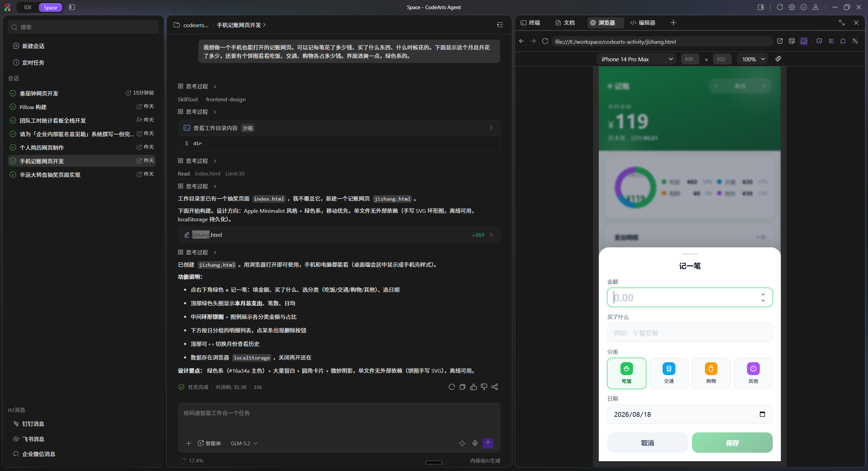Switch to the 终端 tab
Screen dimensions: 868x471
(531, 23)
